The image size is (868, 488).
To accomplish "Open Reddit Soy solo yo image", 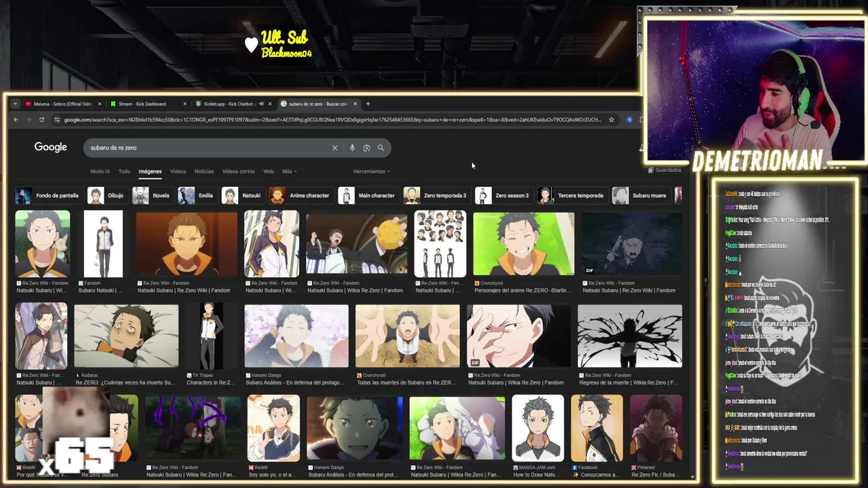I will coord(273,428).
